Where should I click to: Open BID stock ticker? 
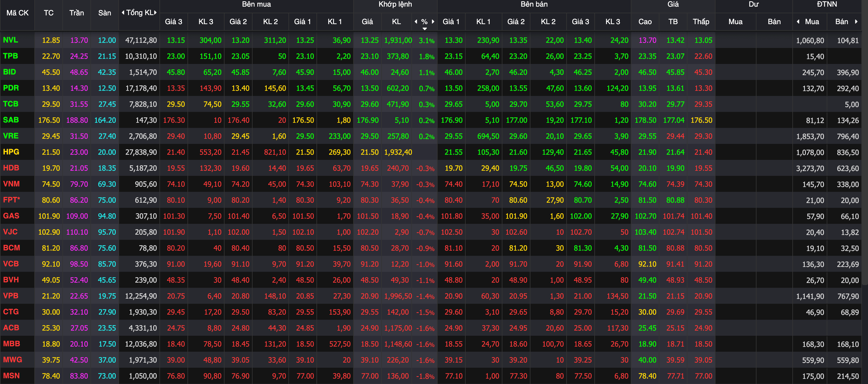click(9, 72)
